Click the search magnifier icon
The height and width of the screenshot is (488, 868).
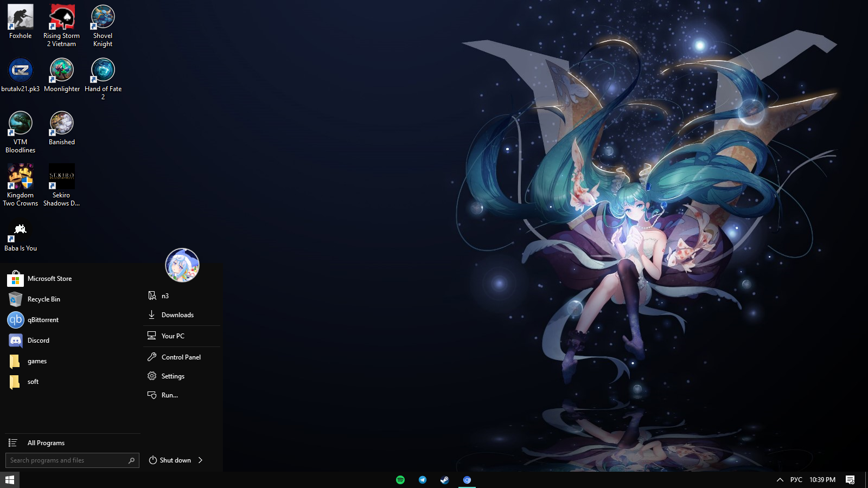131,460
